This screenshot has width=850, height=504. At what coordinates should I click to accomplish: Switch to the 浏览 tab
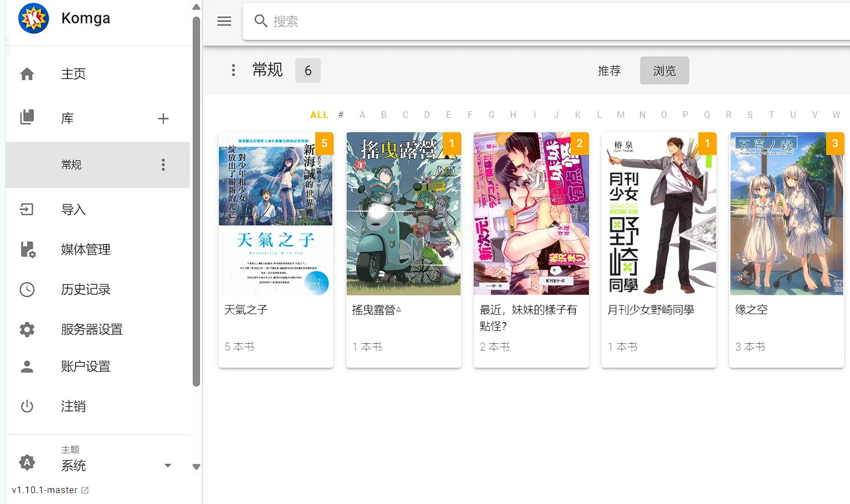click(x=664, y=71)
